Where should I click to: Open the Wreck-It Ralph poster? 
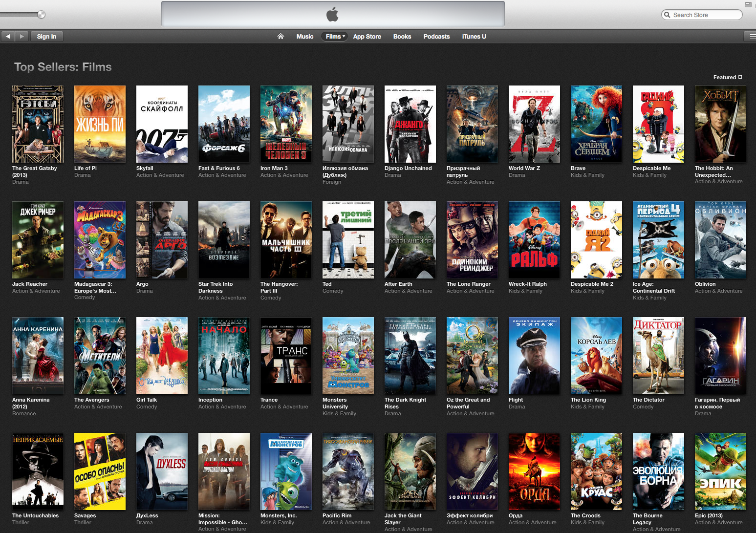pos(534,240)
